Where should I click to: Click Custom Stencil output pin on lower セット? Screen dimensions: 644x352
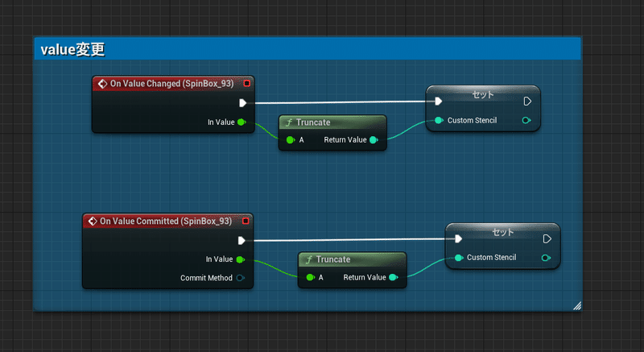click(x=546, y=258)
